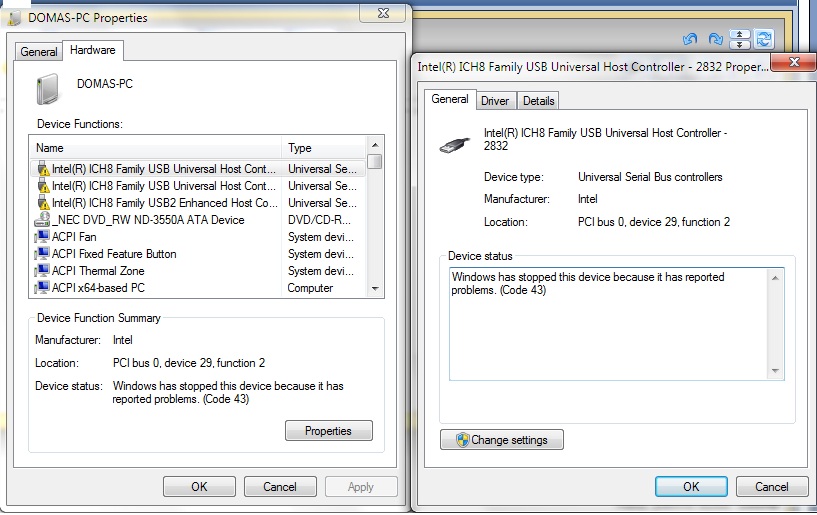Select Intel(R) ICH8 Family USB2 Enhanced Host Co... row
The image size is (817, 515).
[197, 203]
